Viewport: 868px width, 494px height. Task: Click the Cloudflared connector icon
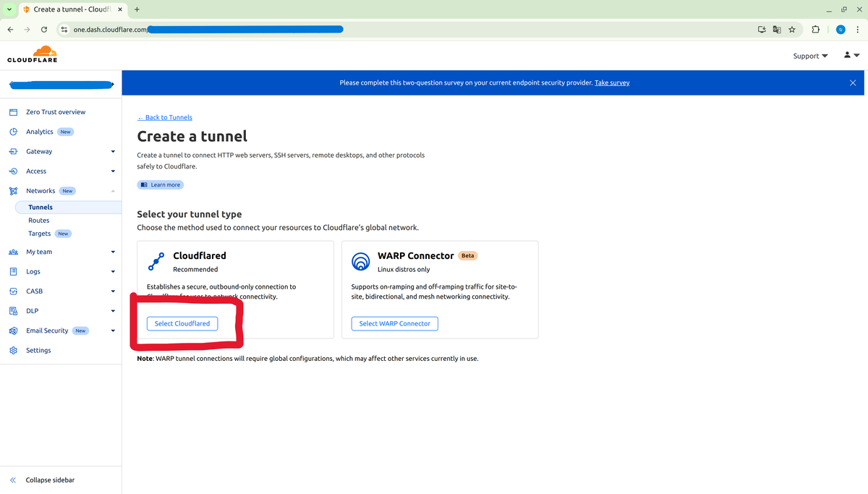[x=156, y=261]
